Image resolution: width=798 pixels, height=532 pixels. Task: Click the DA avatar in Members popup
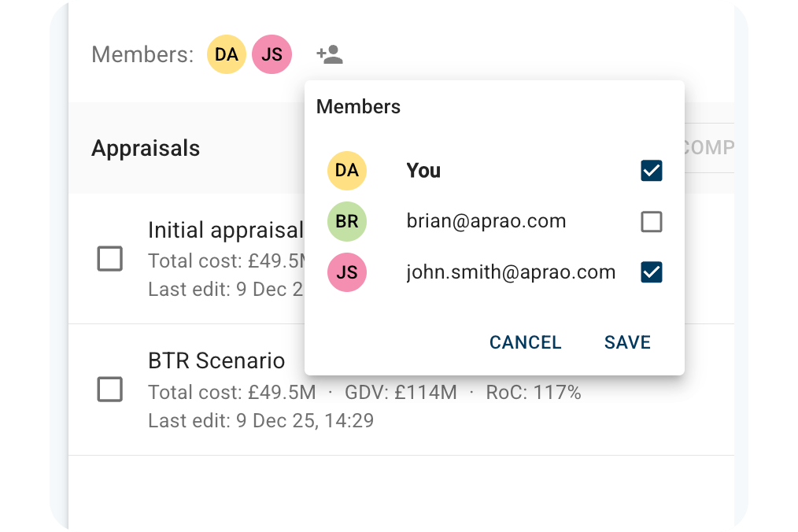[347, 171]
